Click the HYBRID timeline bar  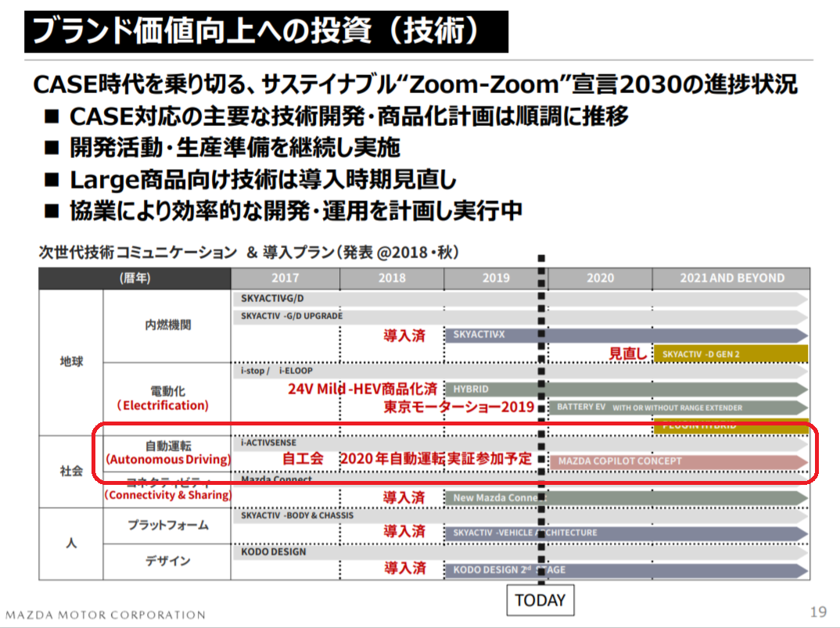click(626, 389)
